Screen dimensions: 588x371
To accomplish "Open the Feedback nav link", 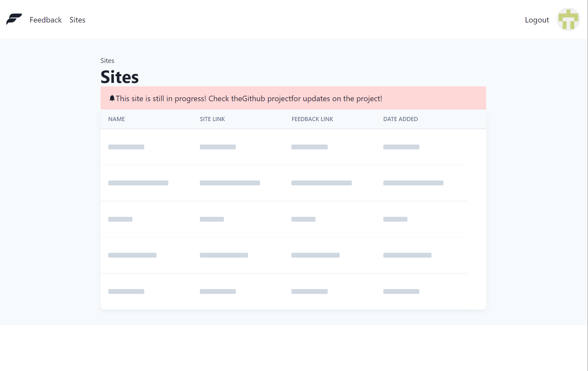I will [x=46, y=20].
